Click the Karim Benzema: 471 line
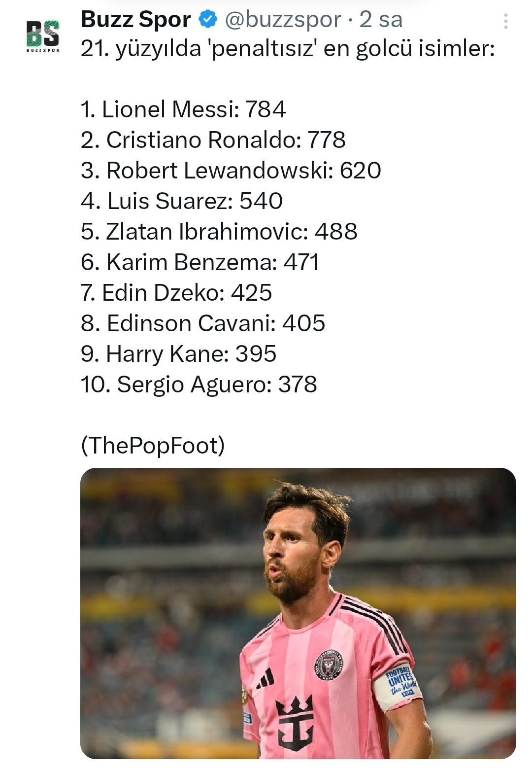The image size is (532, 771). (199, 262)
